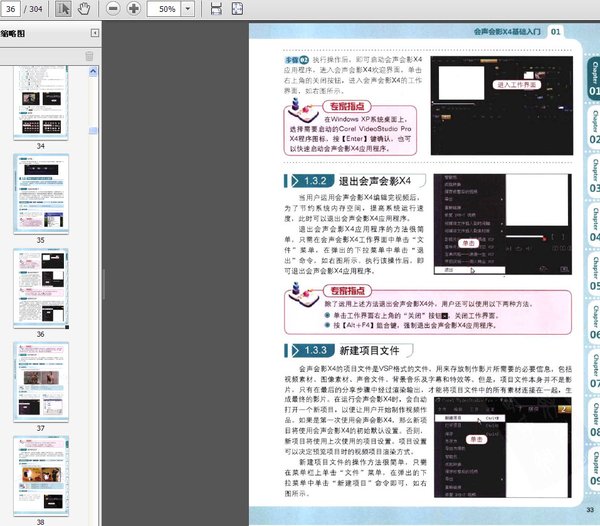600x526 pixels.
Task: Open the zoom percentage dropdown arrow
Action: click(190, 9)
